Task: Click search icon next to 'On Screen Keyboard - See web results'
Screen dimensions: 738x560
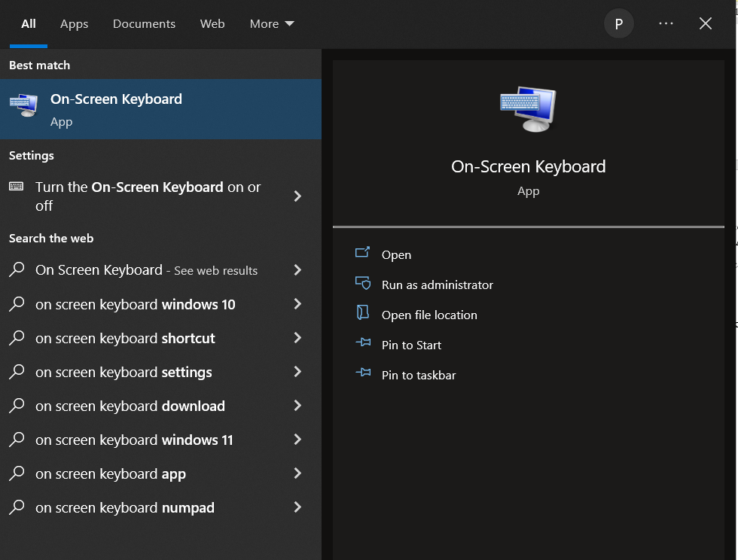Action: pos(17,269)
